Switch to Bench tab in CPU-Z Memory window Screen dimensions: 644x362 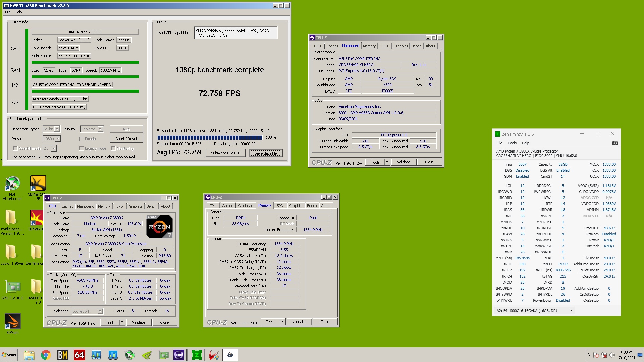(x=312, y=206)
